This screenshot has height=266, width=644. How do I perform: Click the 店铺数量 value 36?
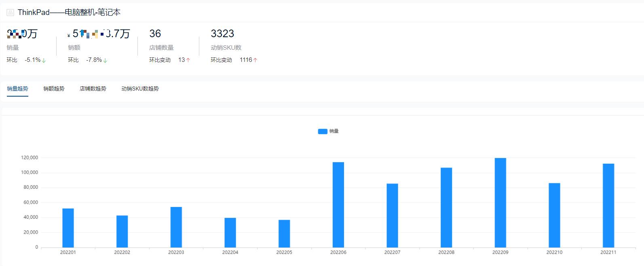[155, 34]
